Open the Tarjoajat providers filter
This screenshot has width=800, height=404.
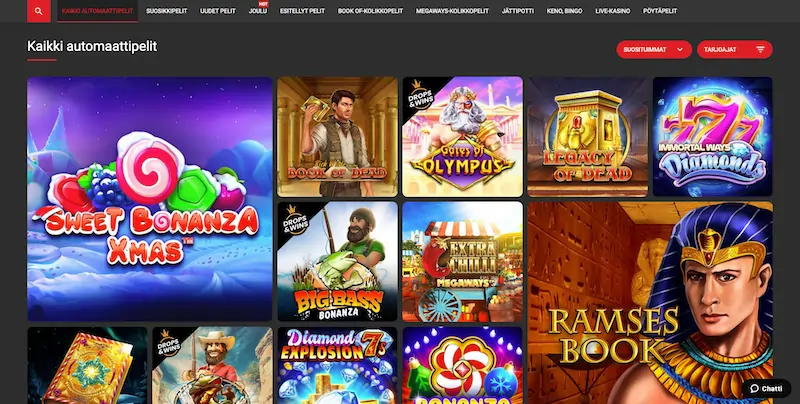[x=735, y=49]
